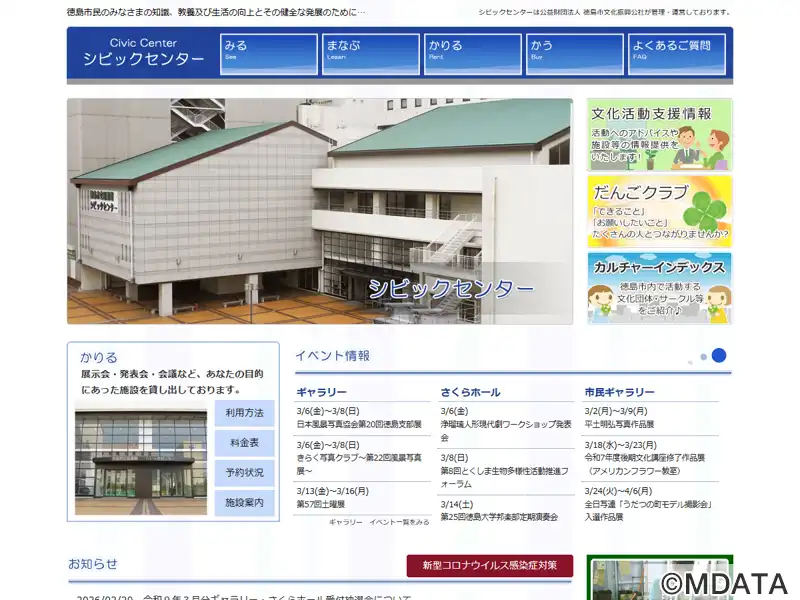
Task: Select the smallest carousel dot
Action: (690, 363)
